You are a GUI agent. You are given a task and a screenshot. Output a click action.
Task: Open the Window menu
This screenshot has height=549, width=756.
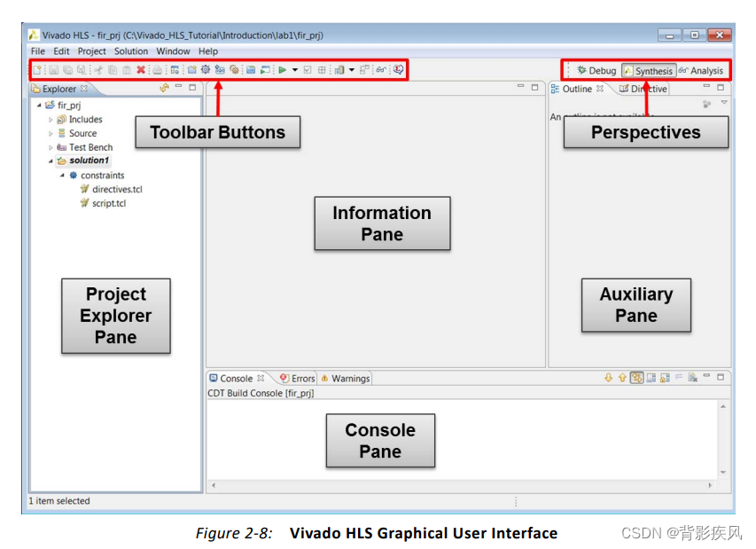pyautogui.click(x=173, y=51)
